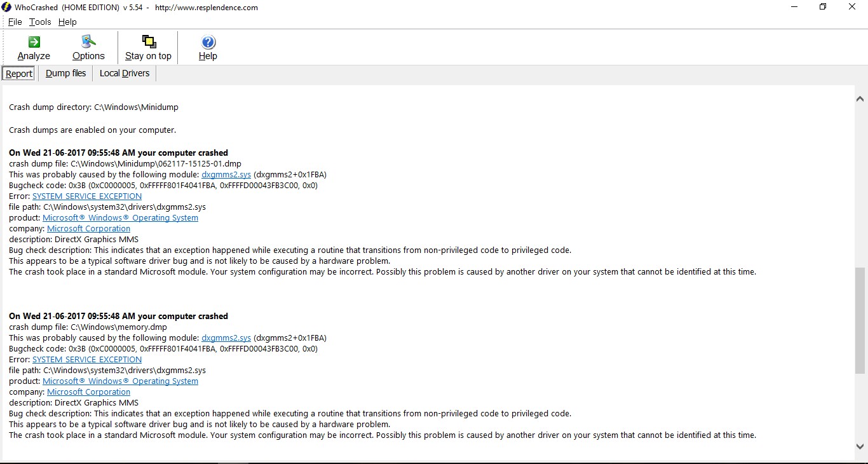This screenshot has width=868, height=464.
Task: Toggle the Stay on top icon
Action: point(148,43)
